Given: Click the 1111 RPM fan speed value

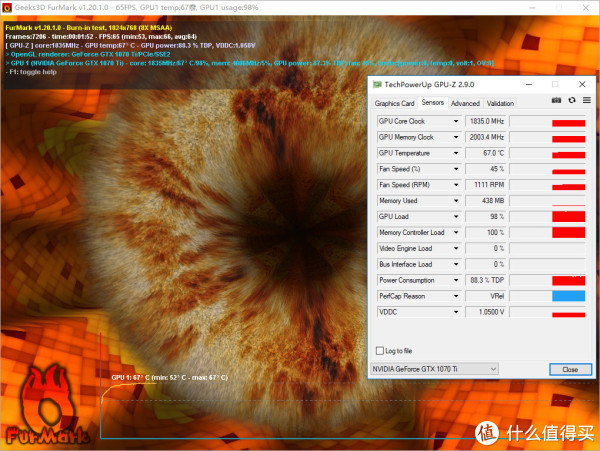Looking at the screenshot, I should (x=486, y=185).
